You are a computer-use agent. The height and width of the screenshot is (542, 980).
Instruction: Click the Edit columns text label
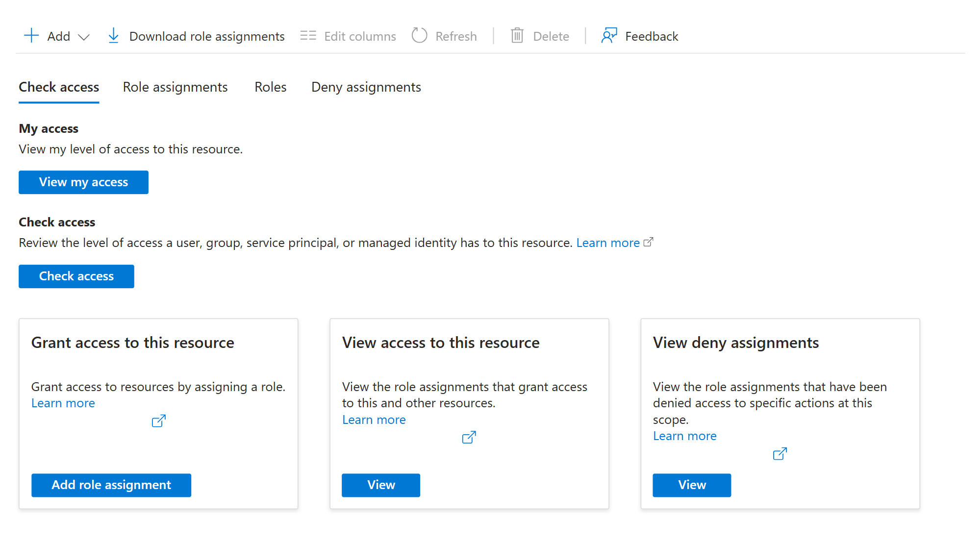360,36
